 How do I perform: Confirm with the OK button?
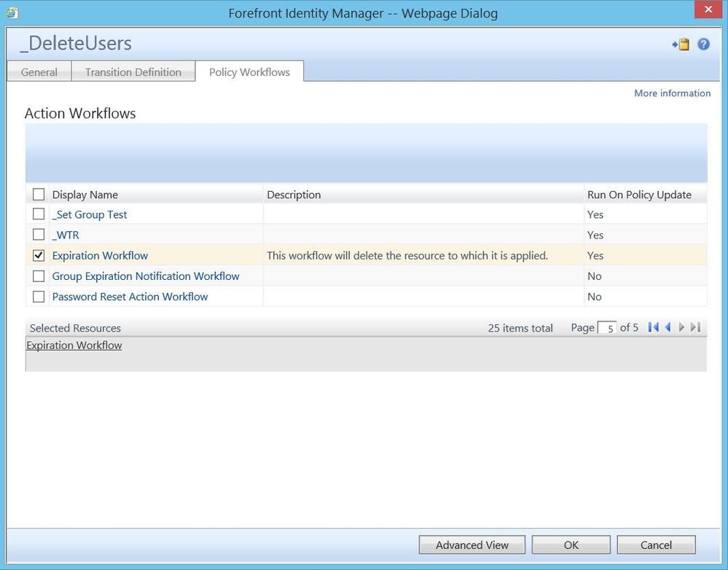tap(571, 545)
